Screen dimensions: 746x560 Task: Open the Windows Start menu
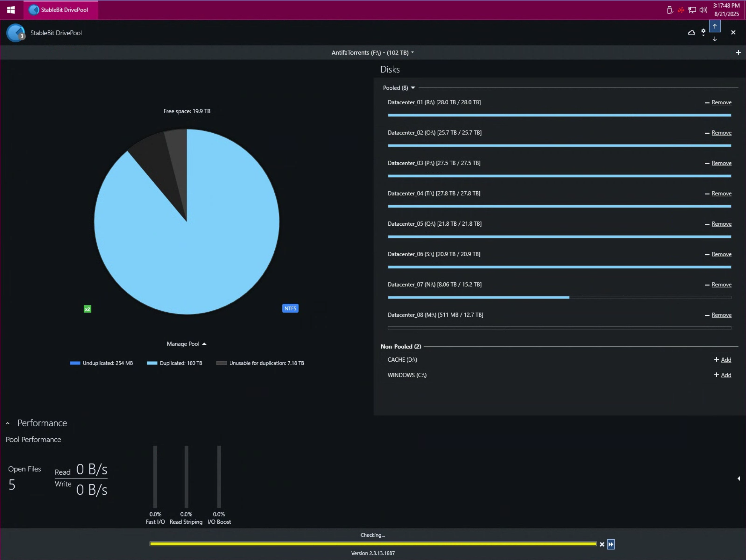click(11, 10)
